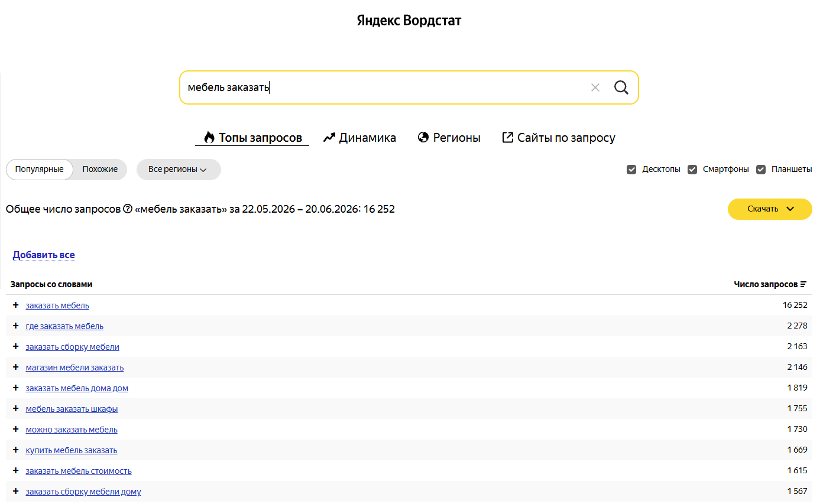Image resolution: width=823 pixels, height=504 pixels.
Task: Open the 'купить мебель заказать' link
Action: coord(72,450)
